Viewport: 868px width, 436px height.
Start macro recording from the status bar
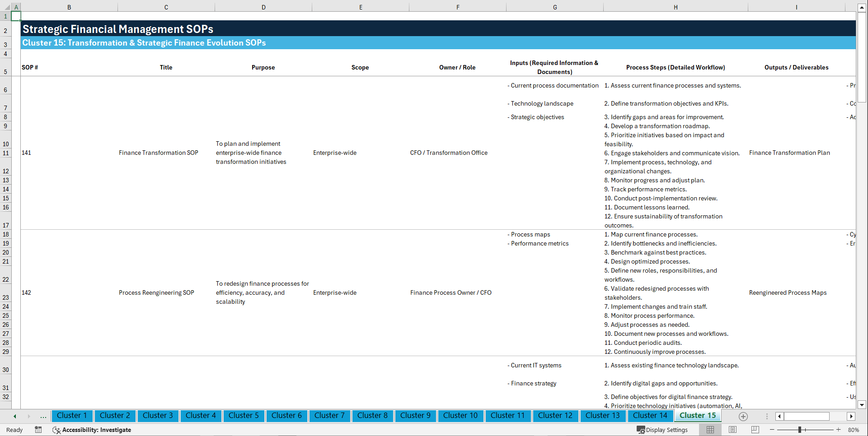click(38, 430)
